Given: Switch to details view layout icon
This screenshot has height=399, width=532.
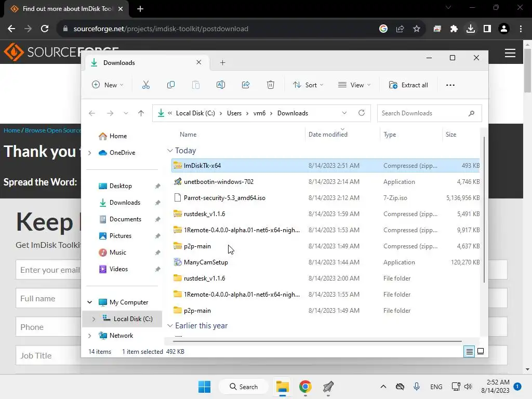Looking at the screenshot, I should 469,352.
